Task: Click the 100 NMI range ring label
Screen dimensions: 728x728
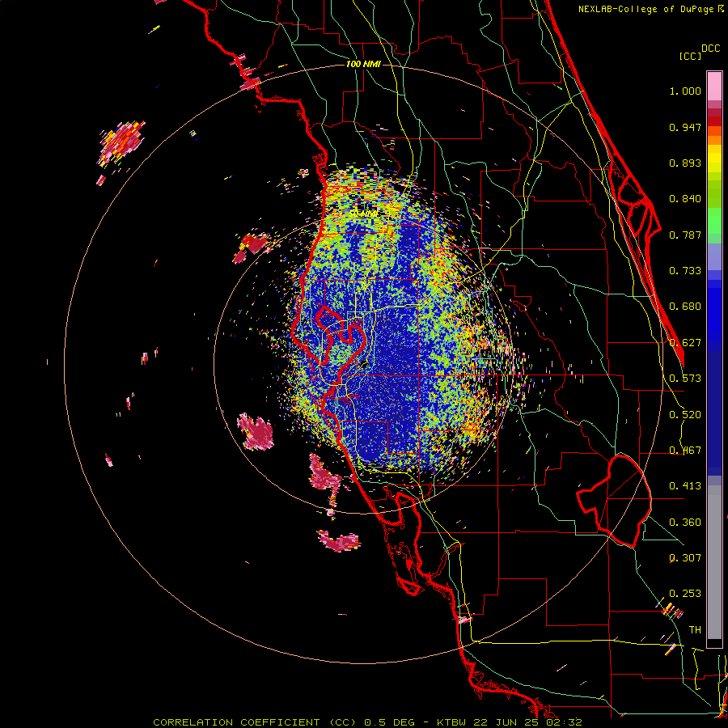Action: pyautogui.click(x=363, y=64)
